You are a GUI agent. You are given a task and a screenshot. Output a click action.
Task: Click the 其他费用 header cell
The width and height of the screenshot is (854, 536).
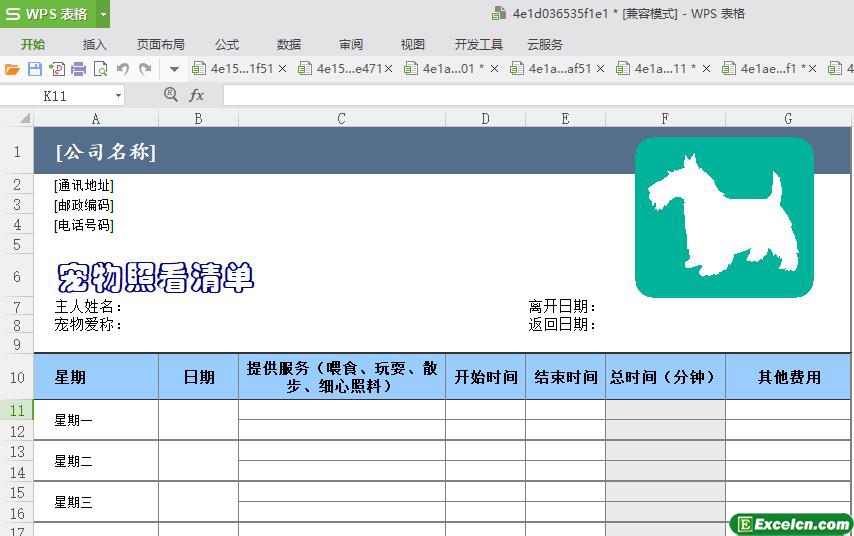pos(788,377)
